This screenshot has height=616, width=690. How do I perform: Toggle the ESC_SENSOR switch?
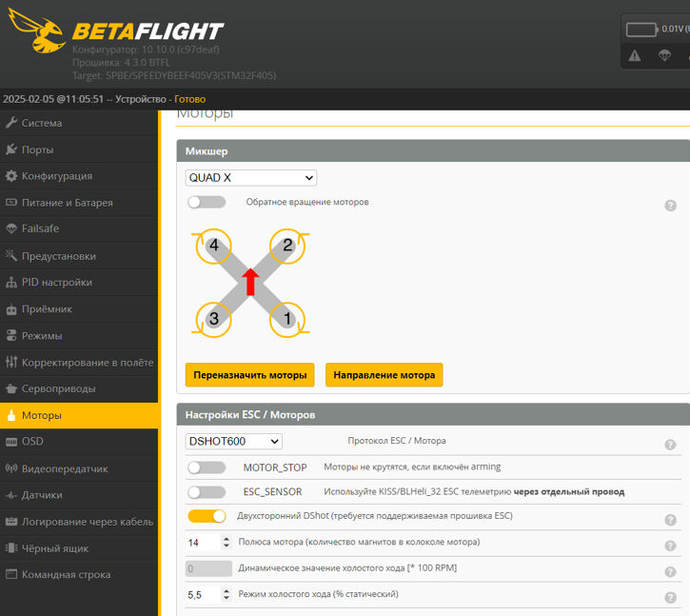point(207,492)
